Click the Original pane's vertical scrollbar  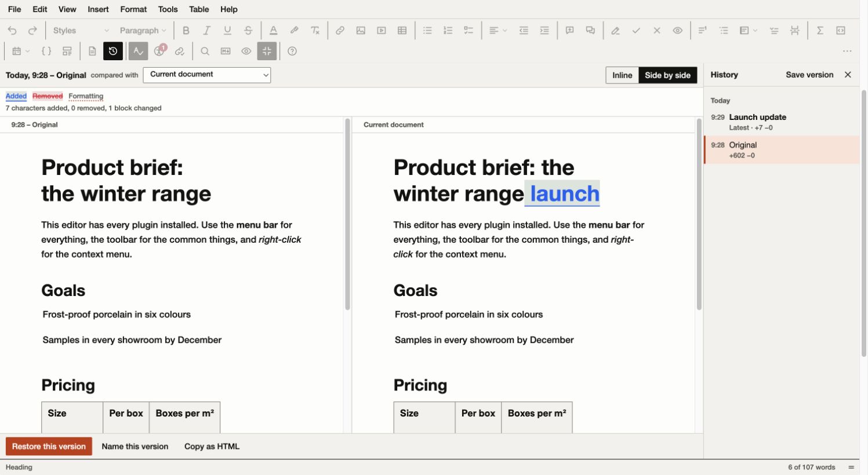[x=347, y=215]
